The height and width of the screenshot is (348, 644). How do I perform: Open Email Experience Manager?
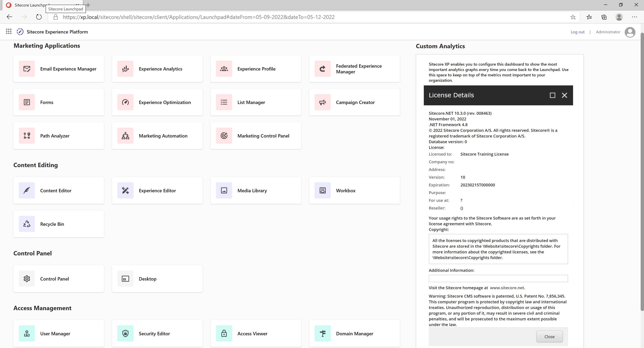click(x=59, y=69)
